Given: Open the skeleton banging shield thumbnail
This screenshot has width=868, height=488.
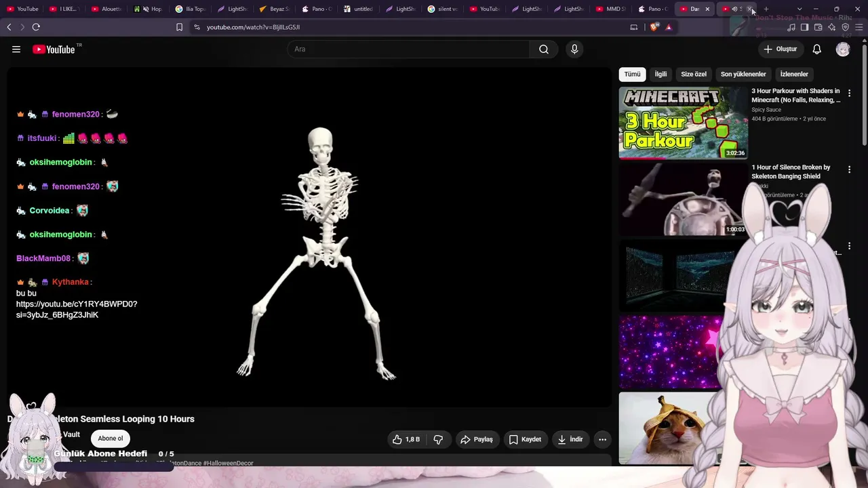Looking at the screenshot, I should [683, 199].
